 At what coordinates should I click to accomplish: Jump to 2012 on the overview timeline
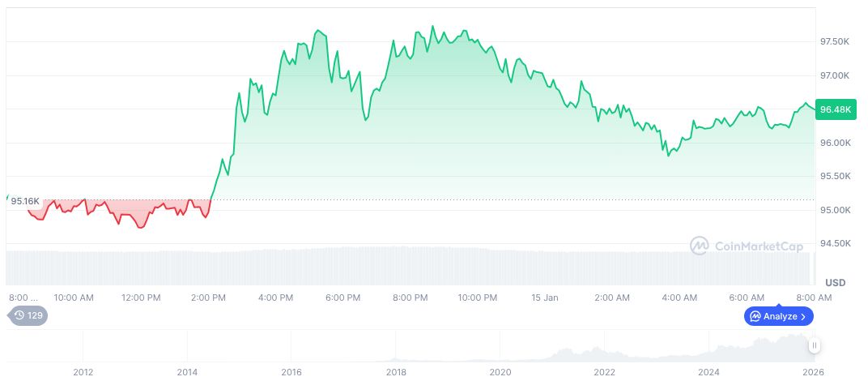coord(83,372)
